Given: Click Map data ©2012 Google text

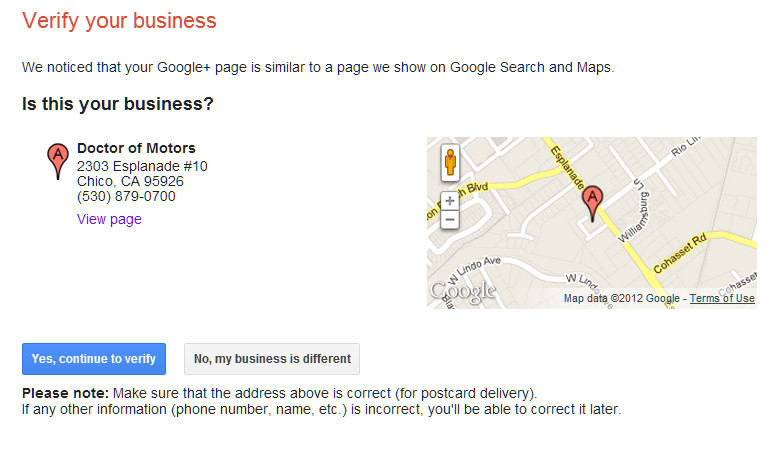Looking at the screenshot, I should (x=621, y=298).
